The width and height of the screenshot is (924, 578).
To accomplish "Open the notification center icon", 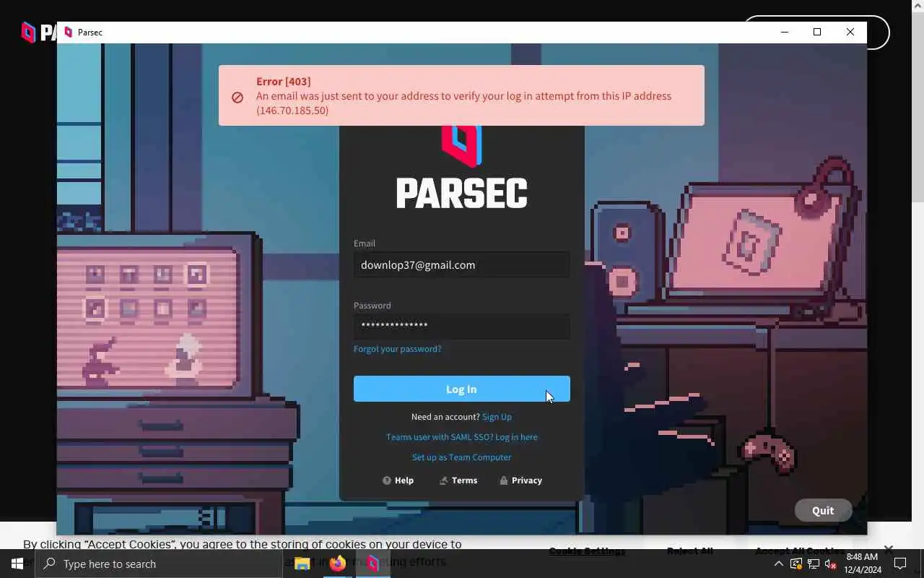I will [x=900, y=564].
